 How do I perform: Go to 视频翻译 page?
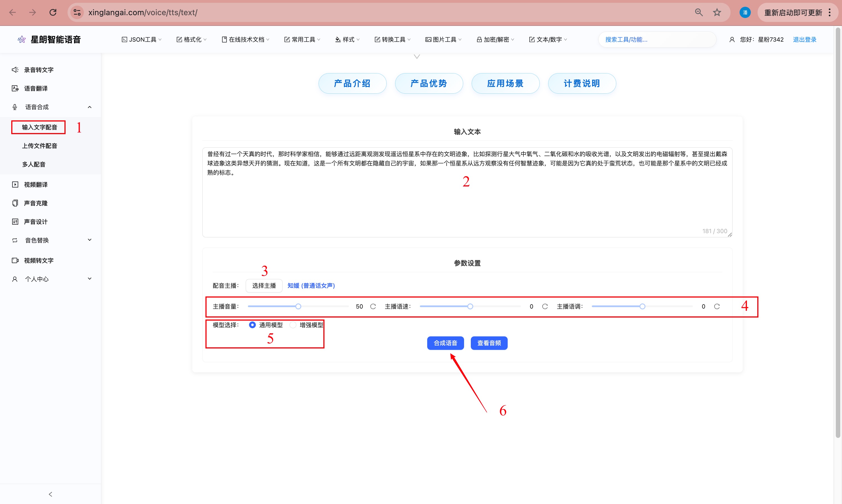[36, 184]
